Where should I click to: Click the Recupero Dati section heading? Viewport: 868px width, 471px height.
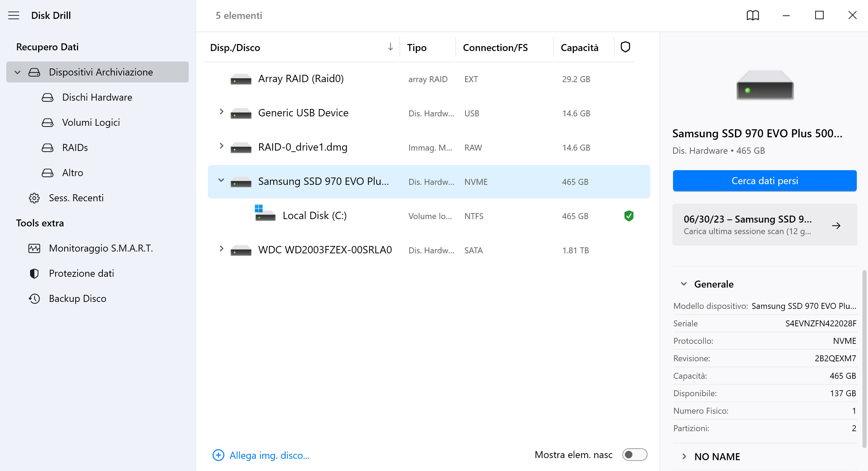(x=47, y=47)
